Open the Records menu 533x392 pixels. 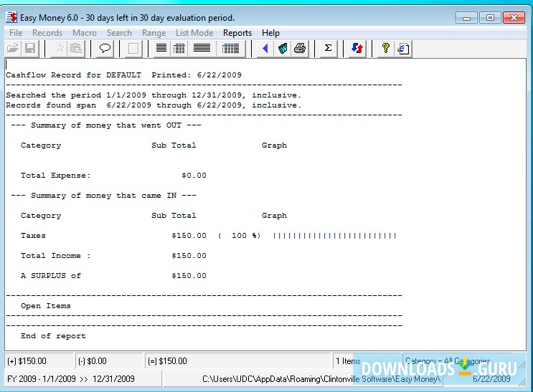click(x=47, y=33)
